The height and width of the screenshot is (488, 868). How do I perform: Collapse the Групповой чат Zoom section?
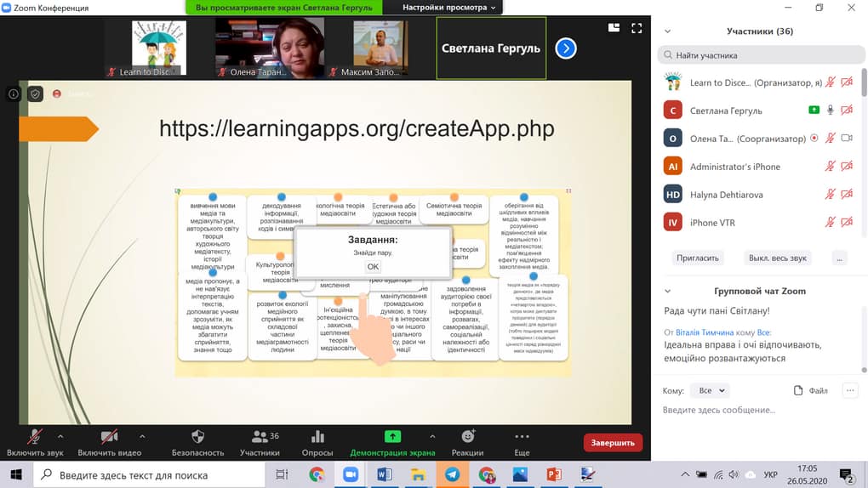(668, 291)
